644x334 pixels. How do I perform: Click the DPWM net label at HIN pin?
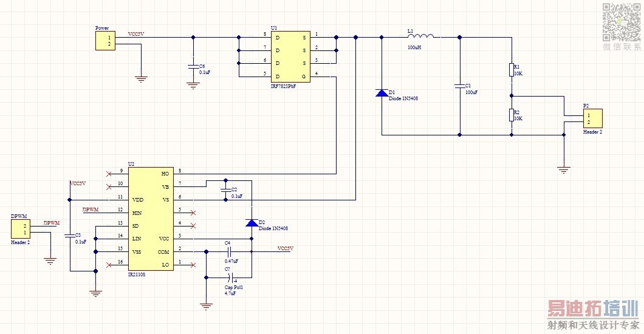tap(91, 210)
